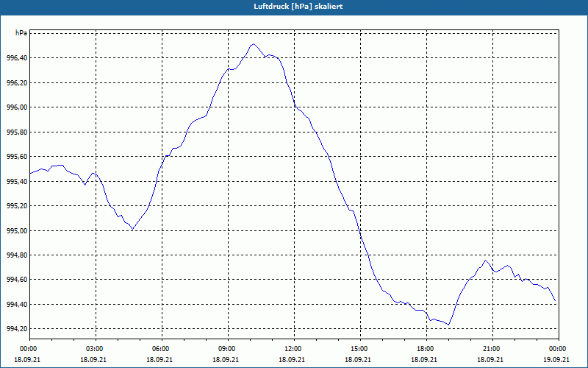
Task: Click the pressure curve minimum near 19:00
Action: pos(449,325)
